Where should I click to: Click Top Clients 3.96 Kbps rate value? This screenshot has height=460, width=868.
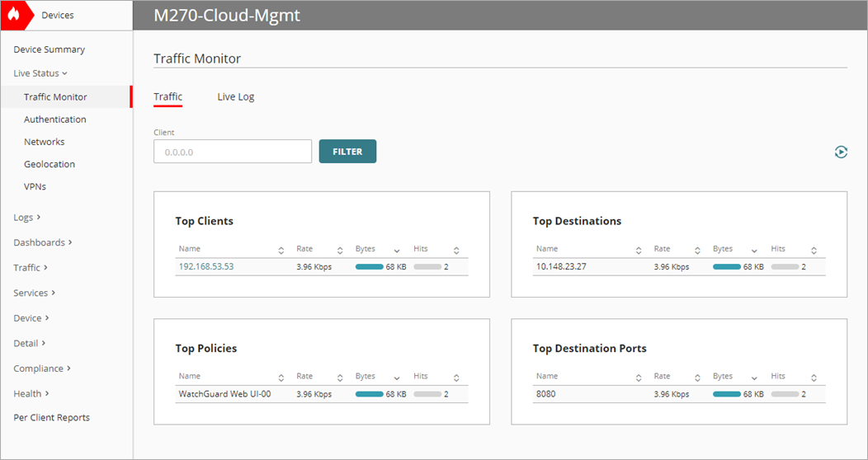coord(314,266)
